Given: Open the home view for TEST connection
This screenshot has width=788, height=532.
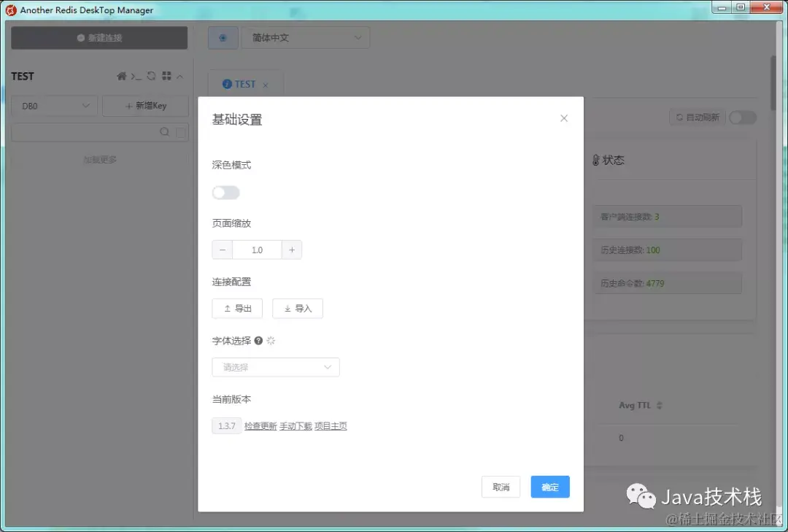Looking at the screenshot, I should (x=121, y=76).
